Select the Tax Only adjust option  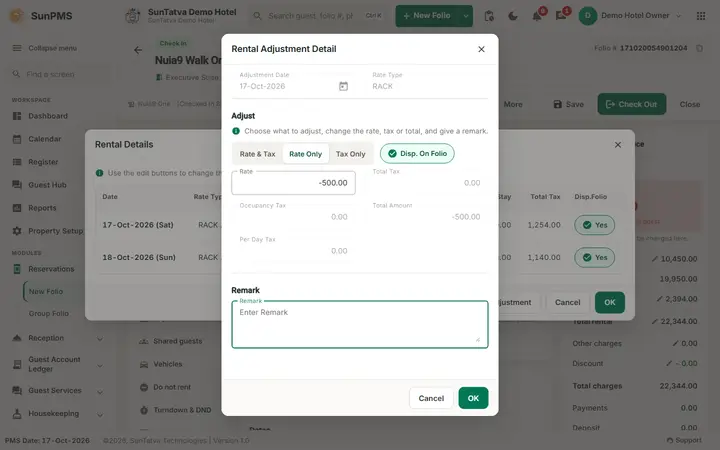350,154
